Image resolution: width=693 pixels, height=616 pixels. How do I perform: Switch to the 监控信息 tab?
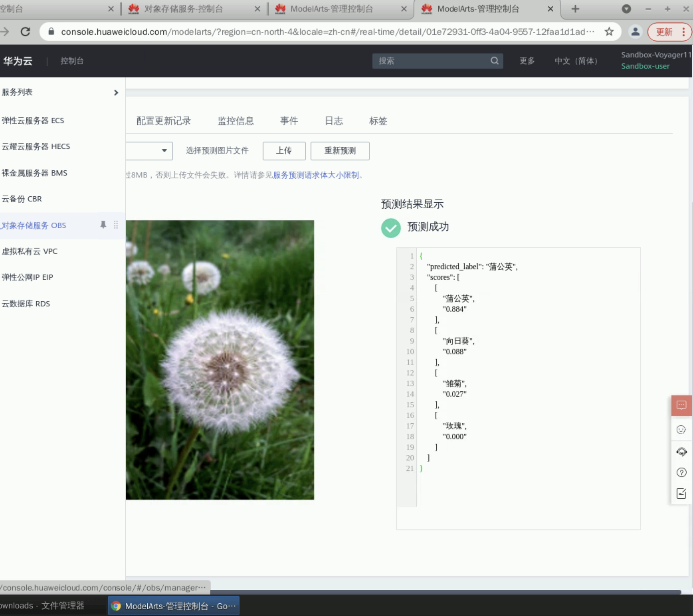click(x=236, y=121)
